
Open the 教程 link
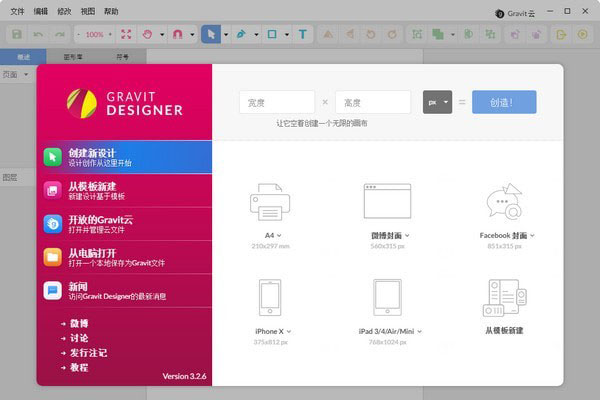point(79,367)
